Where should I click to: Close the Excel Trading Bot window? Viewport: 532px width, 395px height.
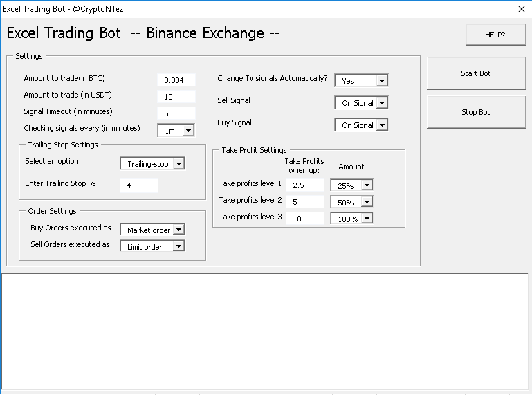[522, 9]
